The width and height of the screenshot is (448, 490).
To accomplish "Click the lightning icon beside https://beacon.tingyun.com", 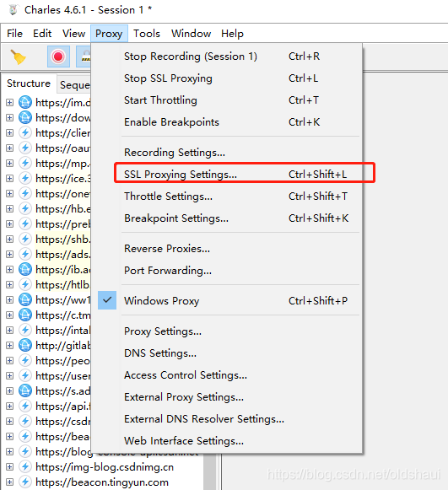I will [x=25, y=482].
